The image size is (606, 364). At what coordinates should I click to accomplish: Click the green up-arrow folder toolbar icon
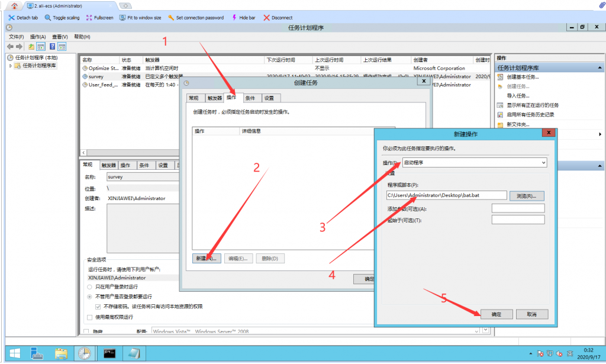point(31,46)
